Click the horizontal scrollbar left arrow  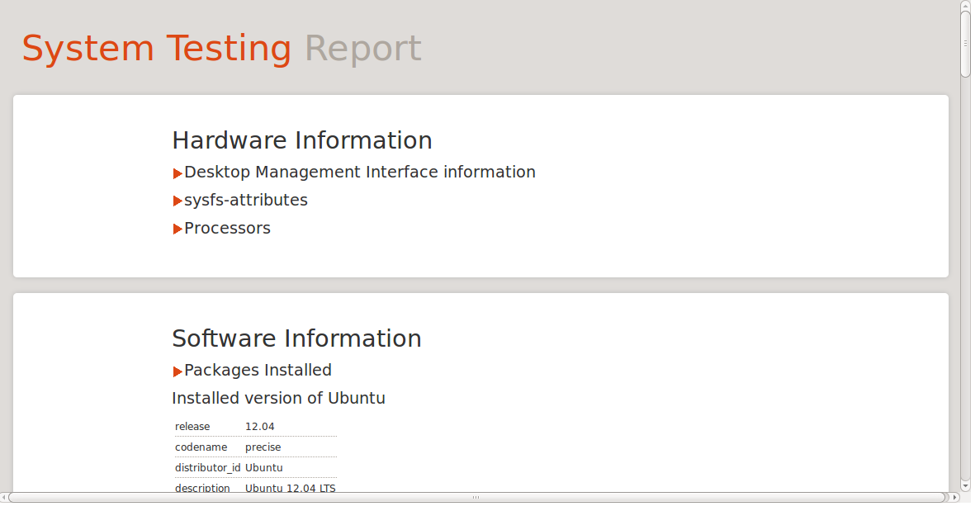4,498
